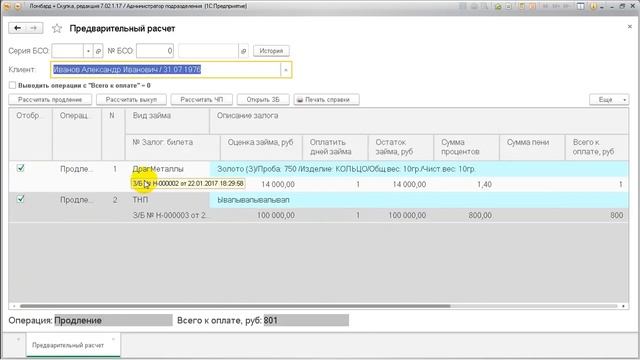Open the link icon beside the Серия БСО field
The width and height of the screenshot is (640, 360).
click(98, 51)
